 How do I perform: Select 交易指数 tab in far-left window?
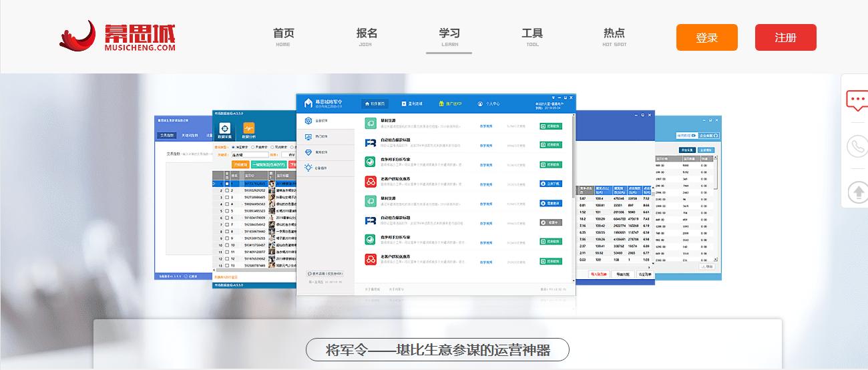(168, 135)
